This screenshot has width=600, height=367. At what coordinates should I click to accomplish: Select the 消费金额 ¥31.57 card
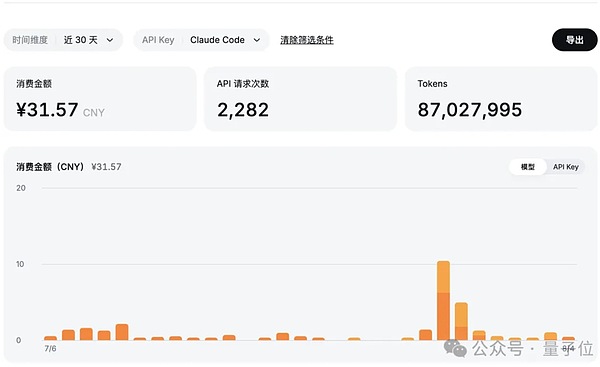pyautogui.click(x=100, y=99)
